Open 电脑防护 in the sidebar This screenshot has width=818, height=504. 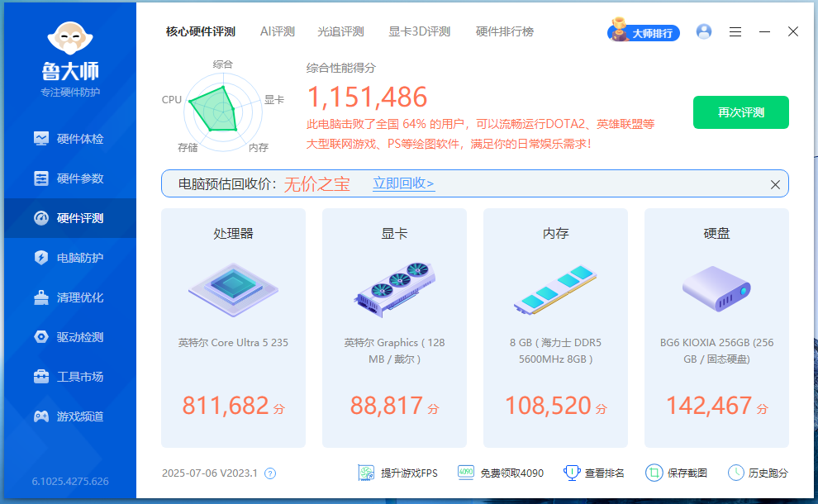70,258
